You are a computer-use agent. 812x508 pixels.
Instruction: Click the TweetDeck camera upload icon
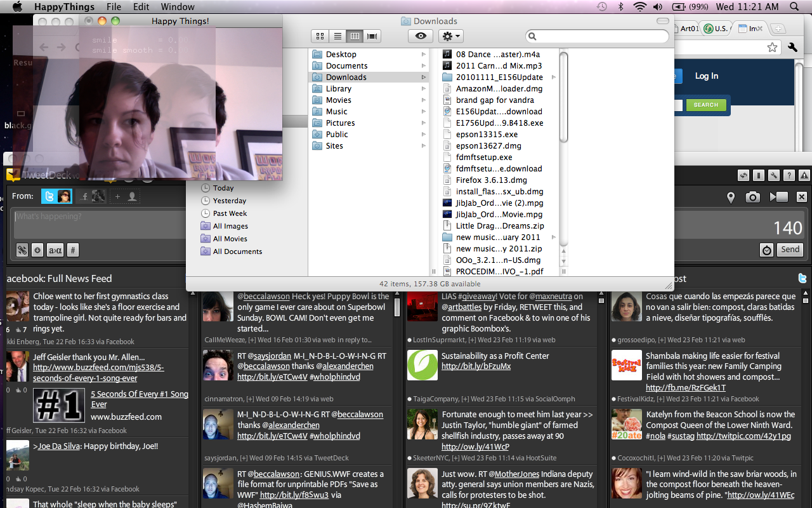[x=752, y=197]
